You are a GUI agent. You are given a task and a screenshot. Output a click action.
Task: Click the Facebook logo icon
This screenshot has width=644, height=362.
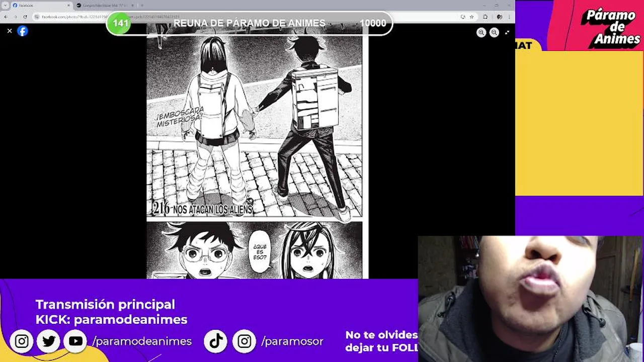23,31
